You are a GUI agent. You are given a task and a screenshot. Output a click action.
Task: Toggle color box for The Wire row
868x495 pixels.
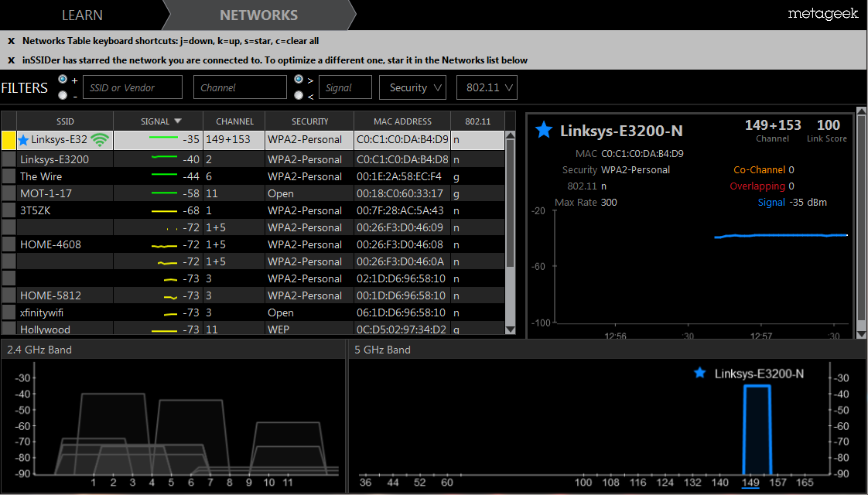click(x=9, y=176)
